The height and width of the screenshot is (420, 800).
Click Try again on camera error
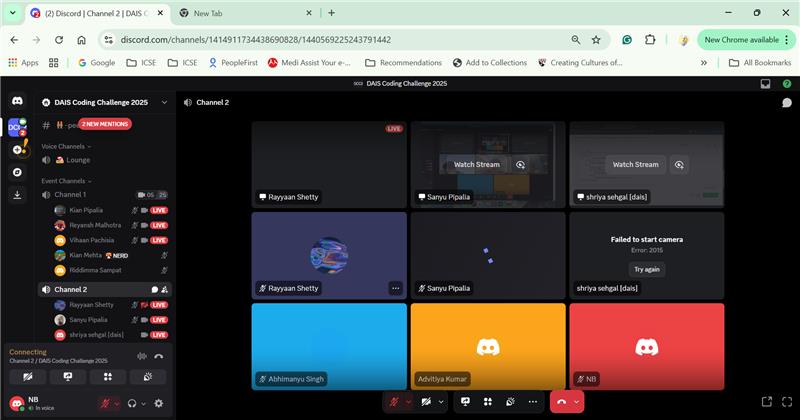pos(646,269)
